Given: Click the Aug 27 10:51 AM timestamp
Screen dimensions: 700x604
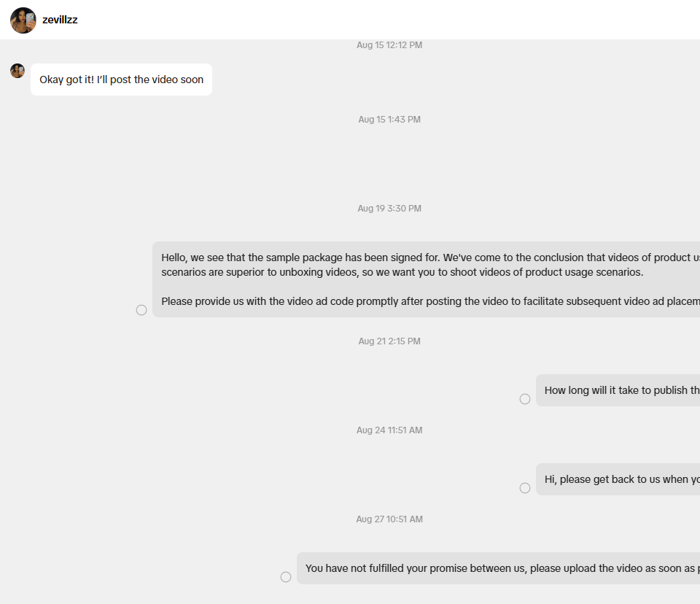Looking at the screenshot, I should click(x=389, y=519).
